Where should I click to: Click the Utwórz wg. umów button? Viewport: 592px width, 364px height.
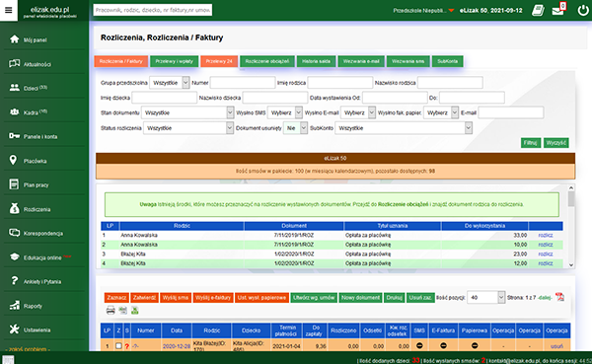[314, 298]
